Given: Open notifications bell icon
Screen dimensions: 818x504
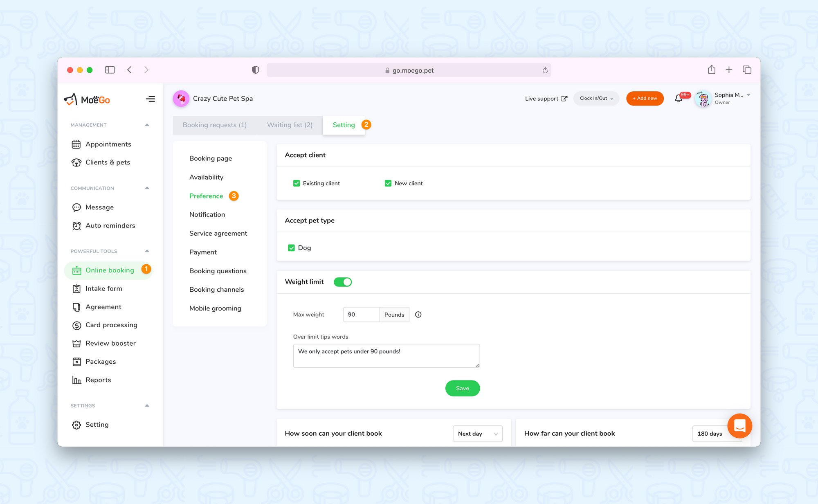Looking at the screenshot, I should click(679, 99).
